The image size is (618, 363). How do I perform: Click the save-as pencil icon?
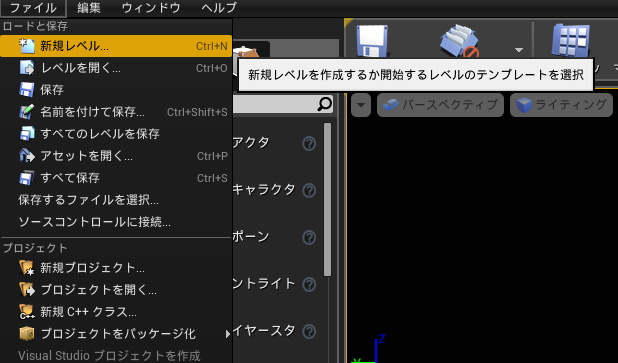[x=27, y=112]
